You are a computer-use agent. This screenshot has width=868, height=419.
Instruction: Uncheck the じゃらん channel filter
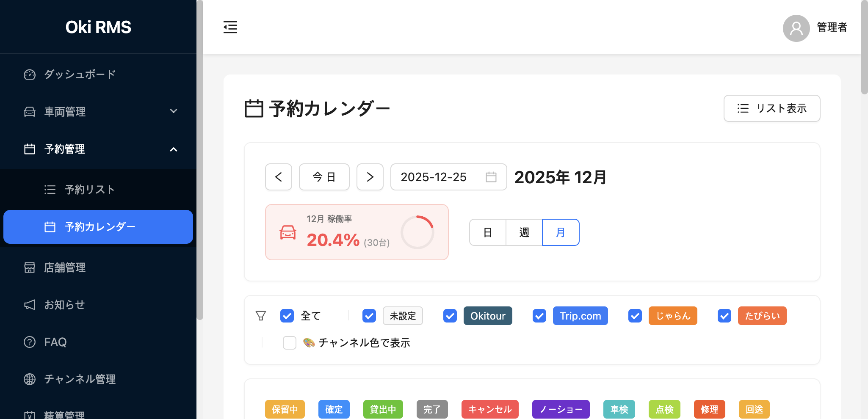point(635,316)
